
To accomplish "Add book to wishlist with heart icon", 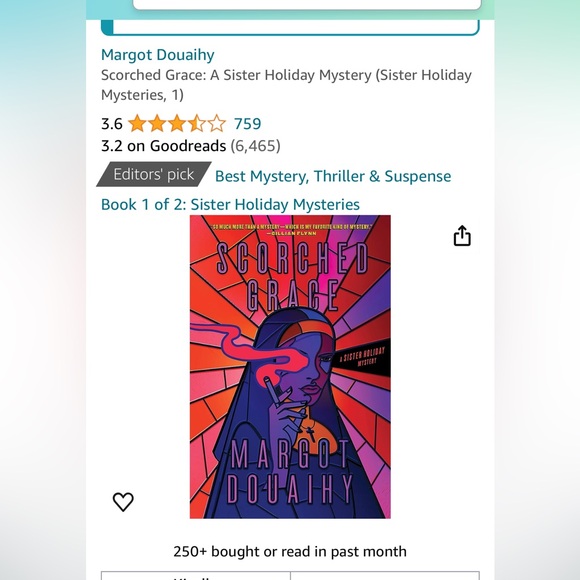I will click(123, 502).
